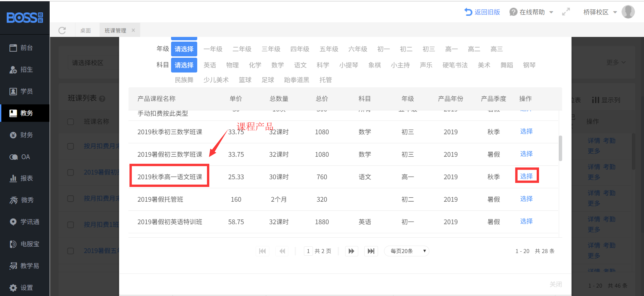644x296 pixels.
Task: Click the BOSS logo
Action: click(x=25, y=17)
